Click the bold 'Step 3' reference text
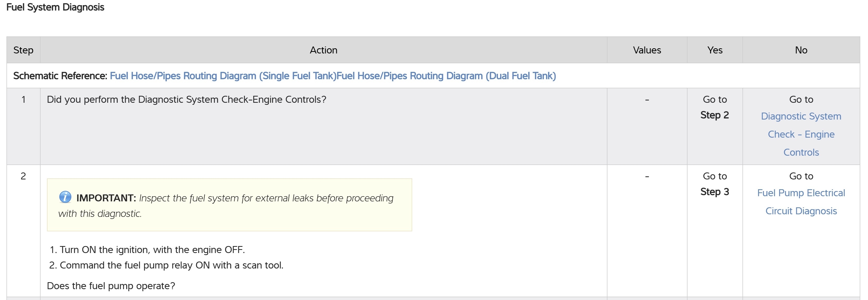868x300 pixels. point(714,192)
